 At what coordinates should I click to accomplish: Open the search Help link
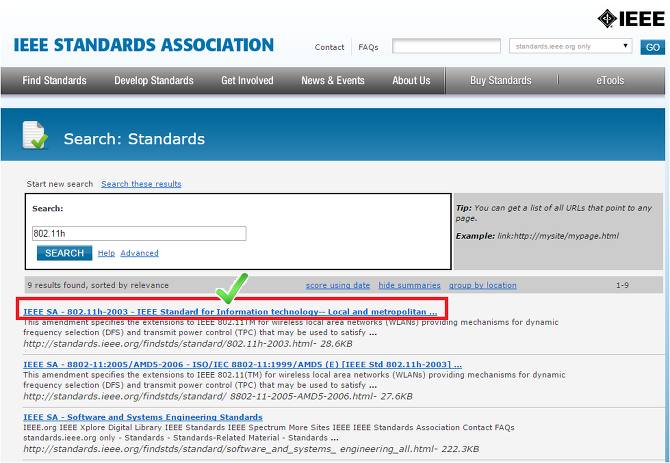tap(106, 253)
